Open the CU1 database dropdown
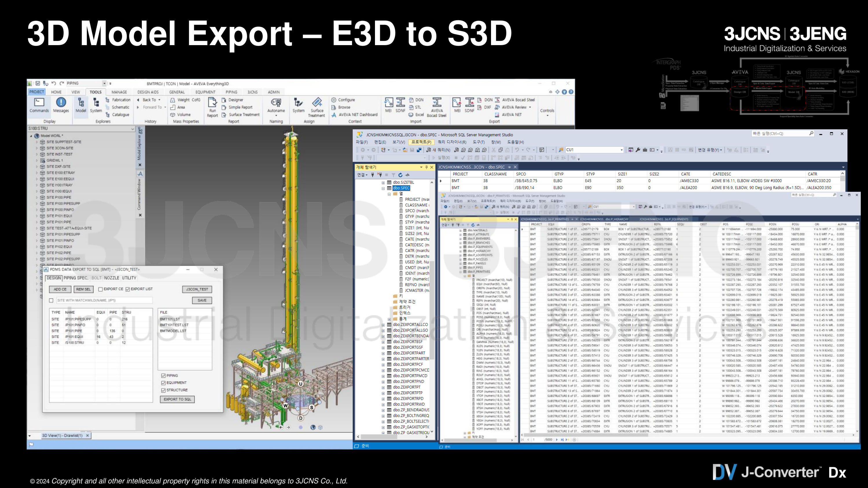 click(x=622, y=150)
